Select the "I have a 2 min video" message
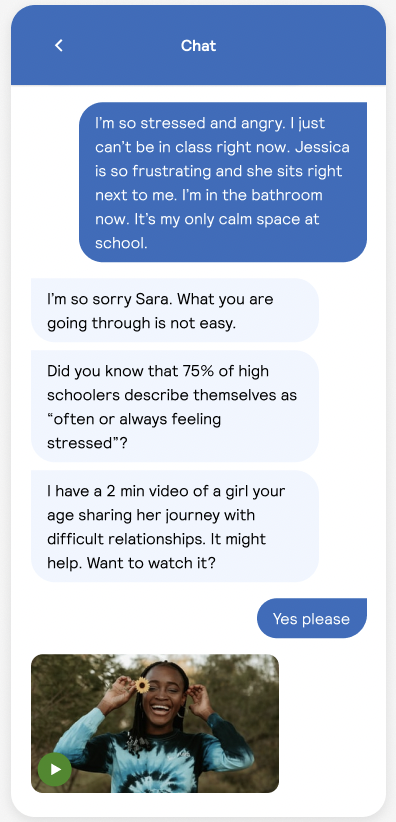396x822 pixels. coord(175,527)
